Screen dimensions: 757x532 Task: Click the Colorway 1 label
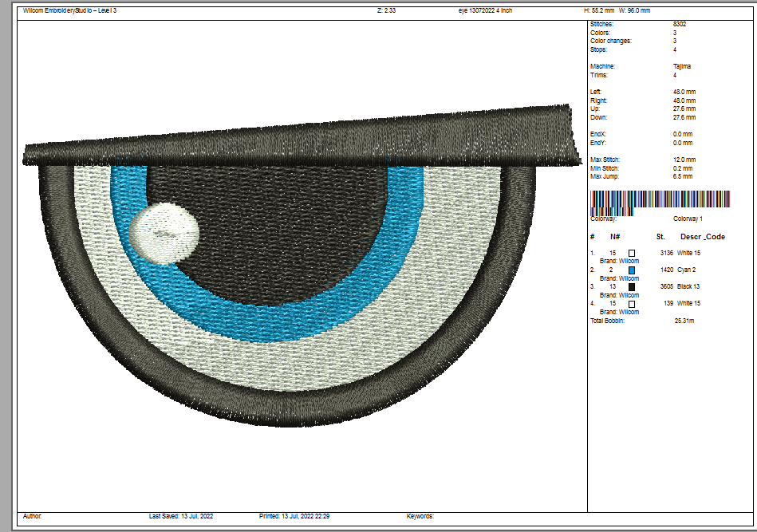[x=688, y=219]
